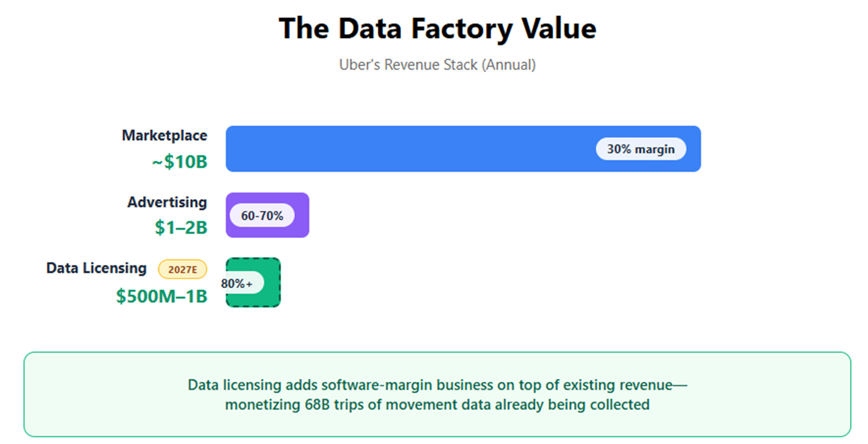Click Uber's Revenue Stack subtitle

437,65
